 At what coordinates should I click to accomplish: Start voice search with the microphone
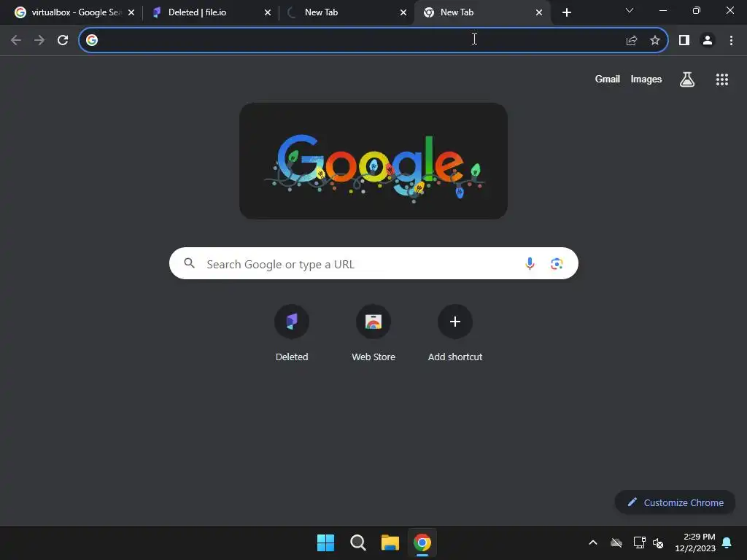(530, 264)
